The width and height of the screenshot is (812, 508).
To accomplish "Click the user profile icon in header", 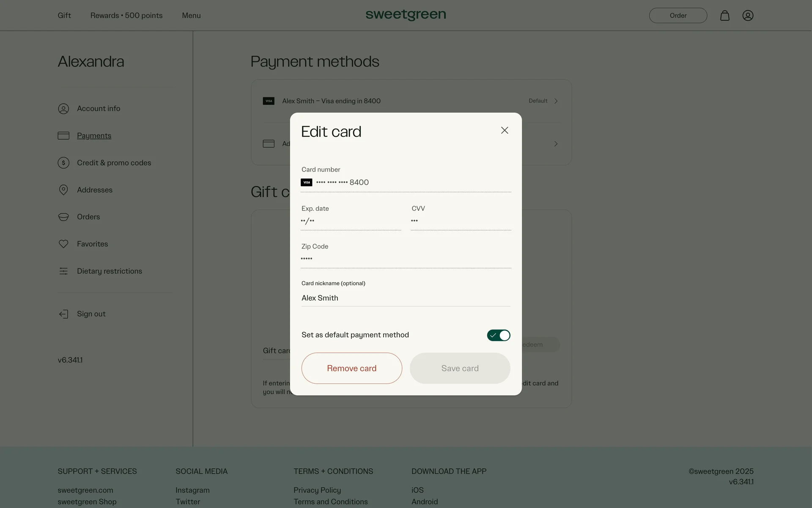I will point(748,16).
